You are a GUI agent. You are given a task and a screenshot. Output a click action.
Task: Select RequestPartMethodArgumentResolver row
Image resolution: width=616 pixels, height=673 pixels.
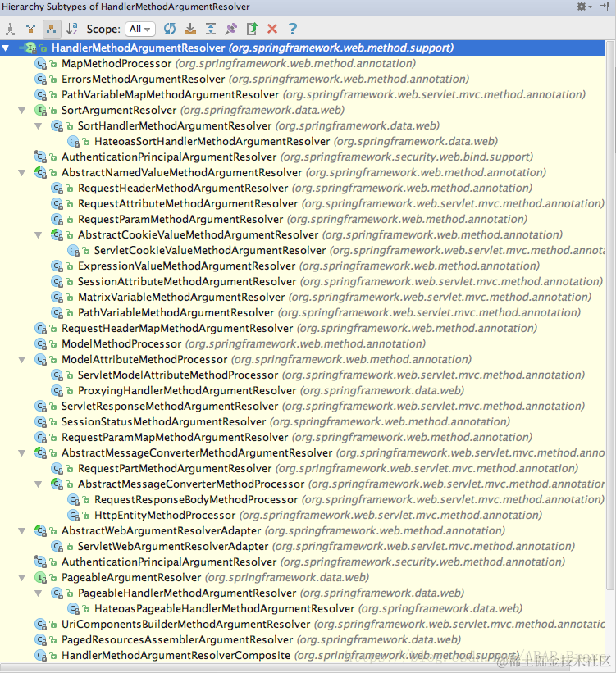coord(303,469)
